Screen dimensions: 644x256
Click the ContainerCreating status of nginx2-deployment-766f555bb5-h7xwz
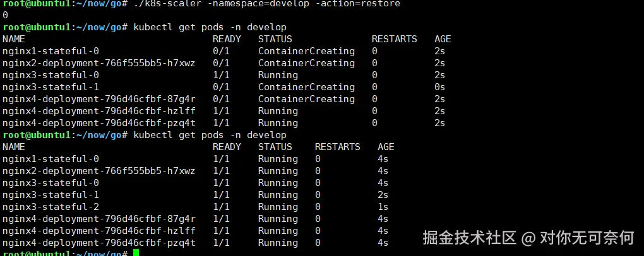(306, 63)
